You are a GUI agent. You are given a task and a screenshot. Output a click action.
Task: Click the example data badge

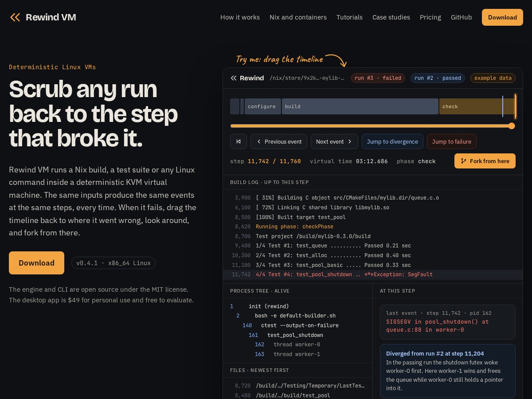tap(493, 78)
